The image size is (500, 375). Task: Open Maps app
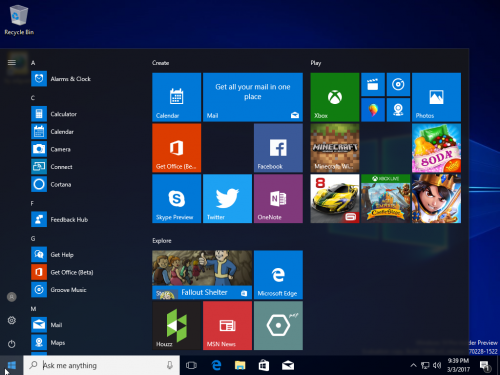pyautogui.click(x=80, y=343)
